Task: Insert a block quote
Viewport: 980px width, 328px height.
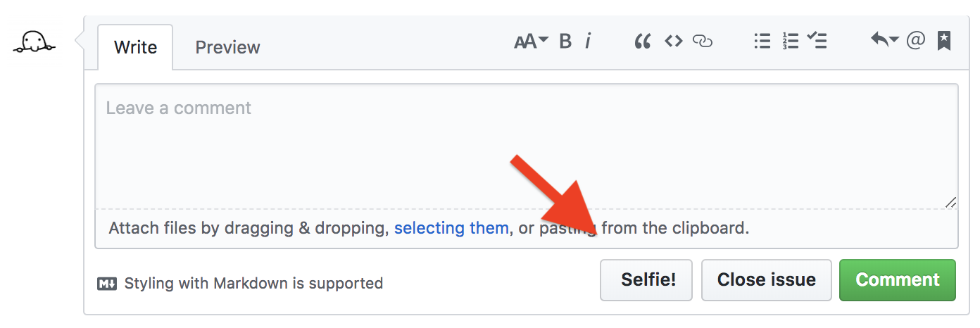Action: point(642,42)
